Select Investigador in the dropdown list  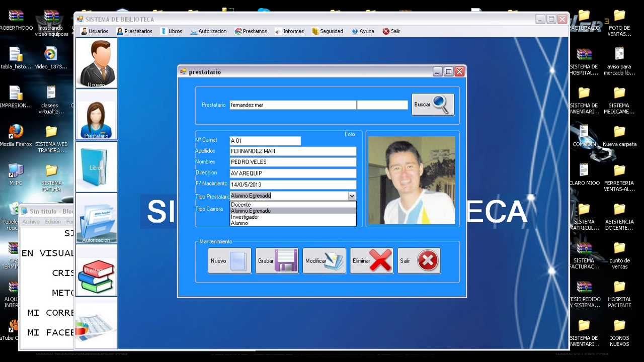coord(293,217)
